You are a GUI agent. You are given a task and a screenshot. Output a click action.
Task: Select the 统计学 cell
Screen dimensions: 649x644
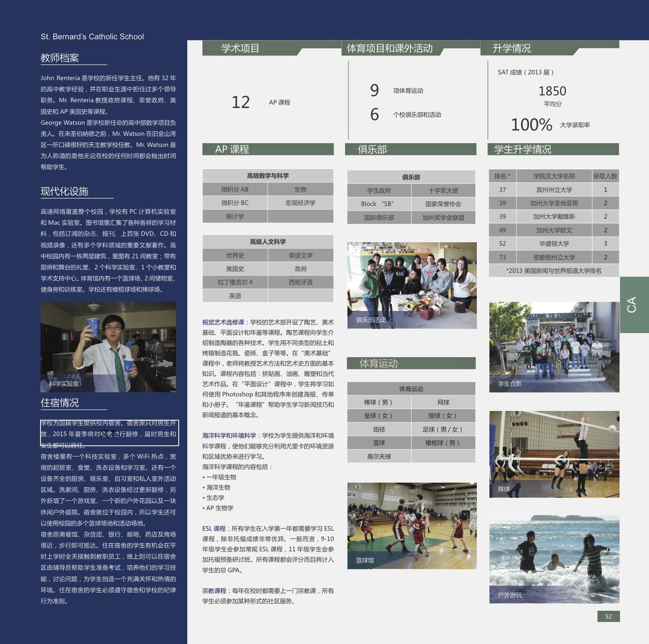tap(235, 216)
